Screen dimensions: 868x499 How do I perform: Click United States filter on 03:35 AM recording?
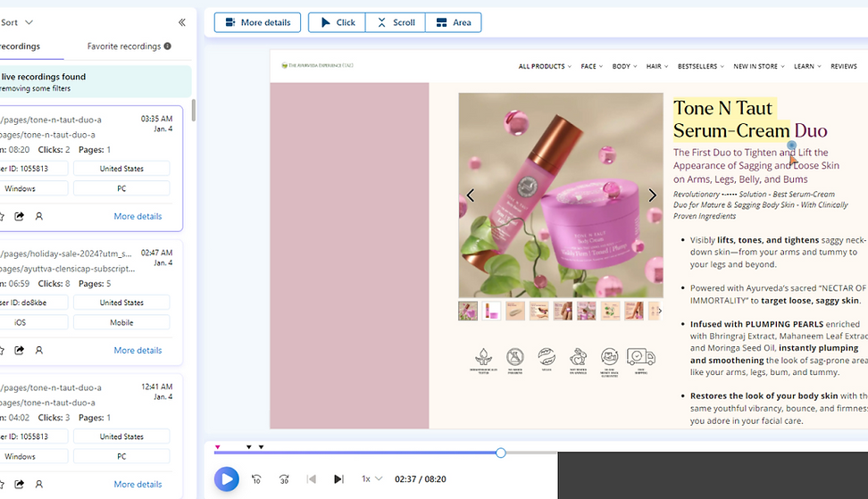[121, 169]
